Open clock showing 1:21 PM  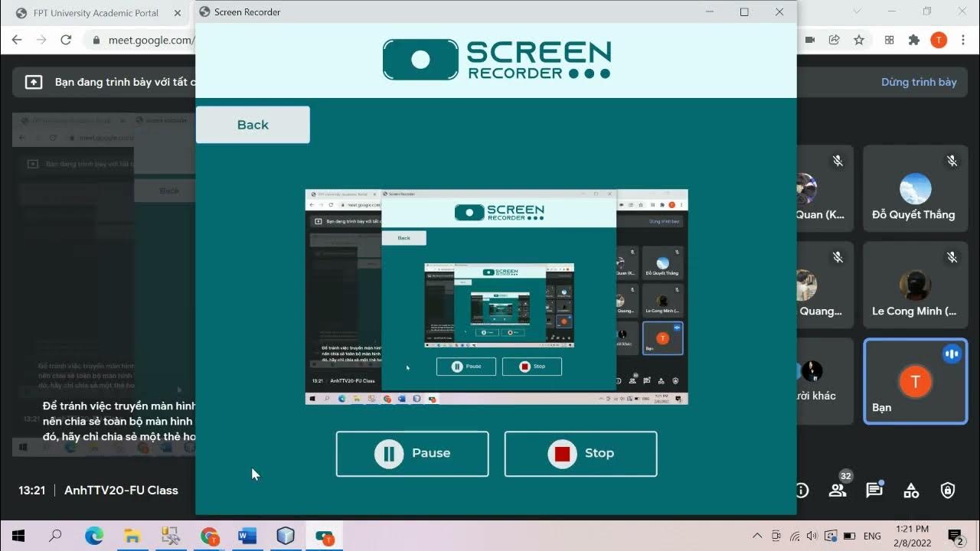click(x=910, y=535)
